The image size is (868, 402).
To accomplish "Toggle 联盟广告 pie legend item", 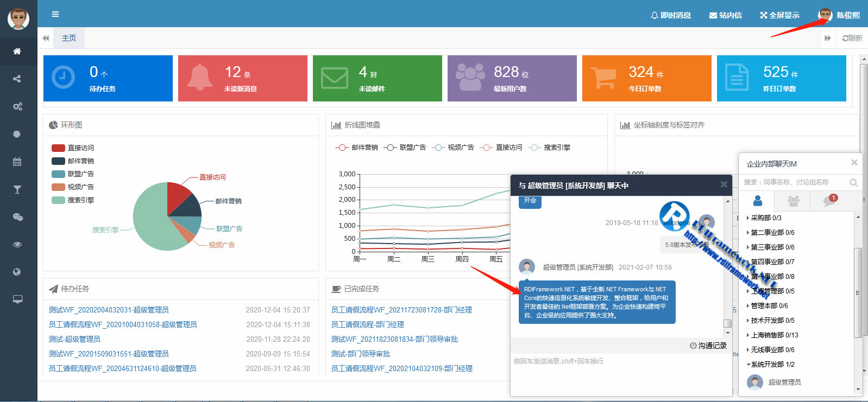I will tap(73, 174).
